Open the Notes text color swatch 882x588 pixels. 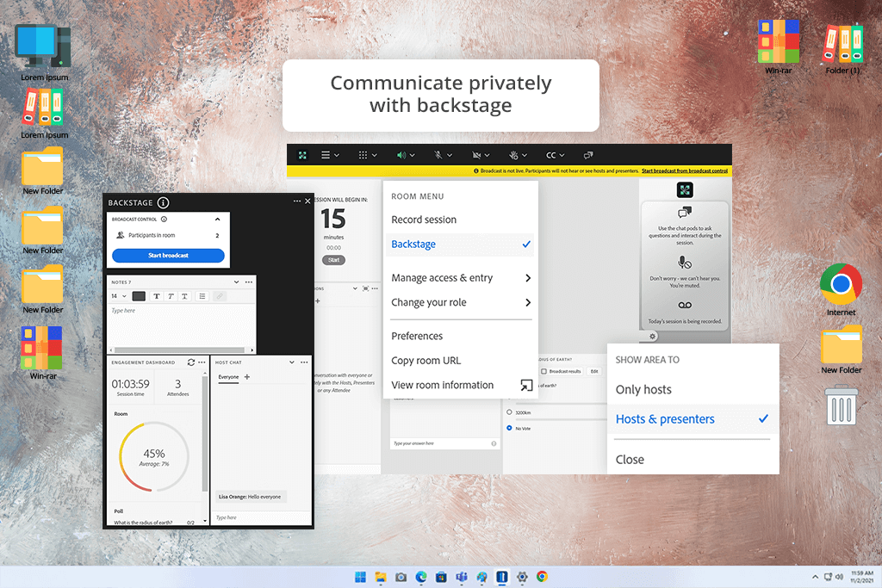(139, 296)
